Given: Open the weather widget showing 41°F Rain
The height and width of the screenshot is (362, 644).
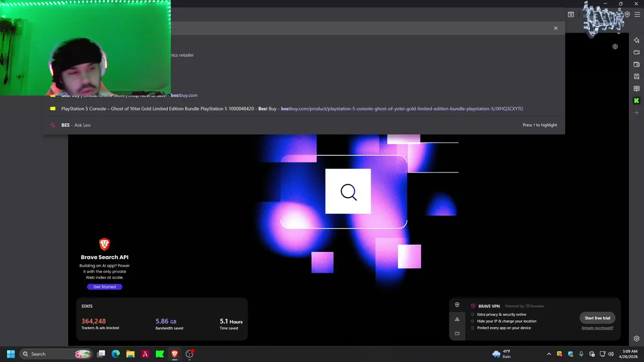Looking at the screenshot, I should pos(502,354).
